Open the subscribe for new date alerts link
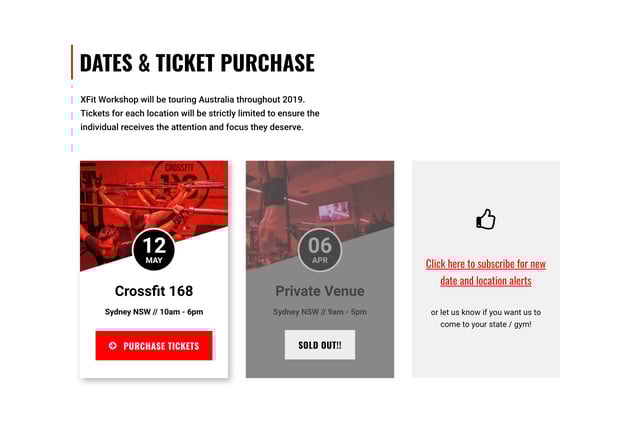640x432 pixels. 486,272
